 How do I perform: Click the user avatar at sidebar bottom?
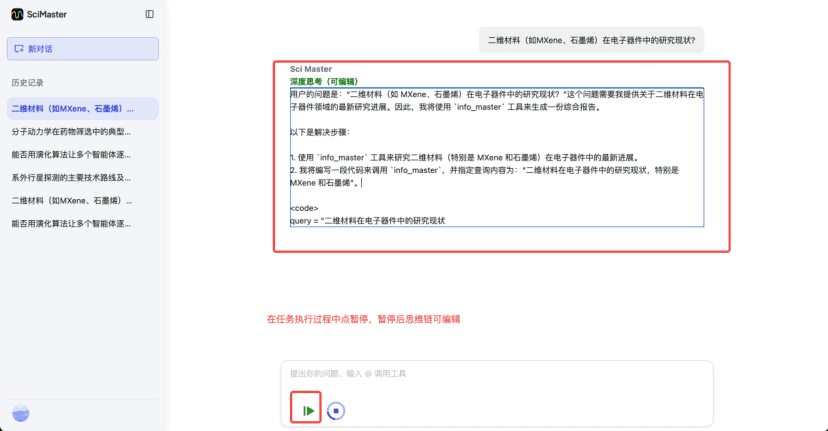click(21, 413)
